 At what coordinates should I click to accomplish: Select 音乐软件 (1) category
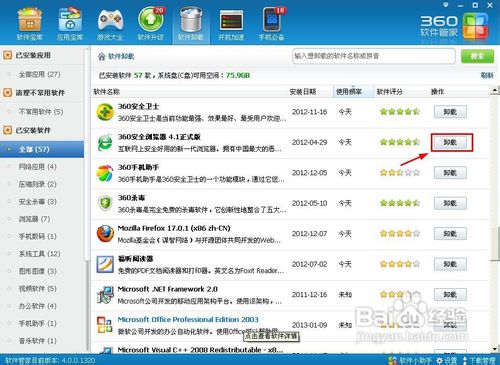click(x=37, y=341)
